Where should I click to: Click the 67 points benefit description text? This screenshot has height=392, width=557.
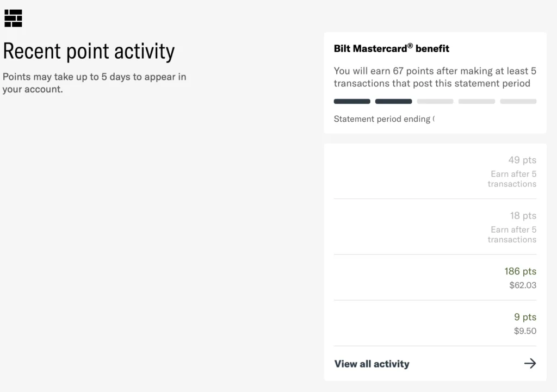point(435,77)
